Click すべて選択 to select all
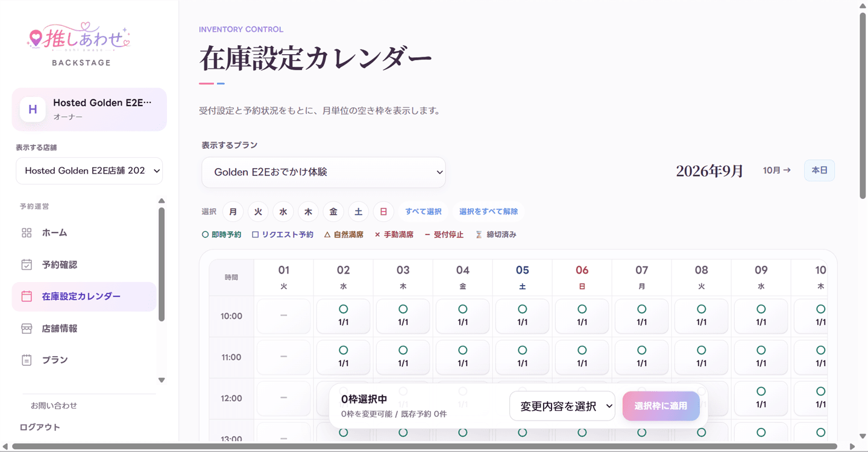This screenshot has height=452, width=868. pos(423,212)
